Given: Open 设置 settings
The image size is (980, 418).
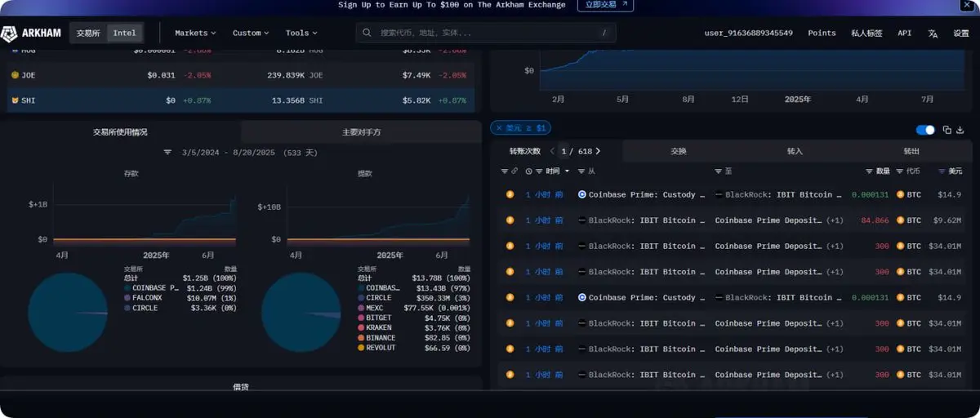Looking at the screenshot, I should pyautogui.click(x=961, y=33).
